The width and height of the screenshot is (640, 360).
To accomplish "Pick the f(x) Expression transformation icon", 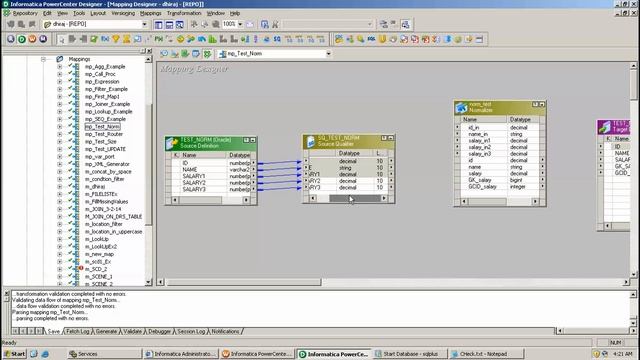I will tap(105, 39).
